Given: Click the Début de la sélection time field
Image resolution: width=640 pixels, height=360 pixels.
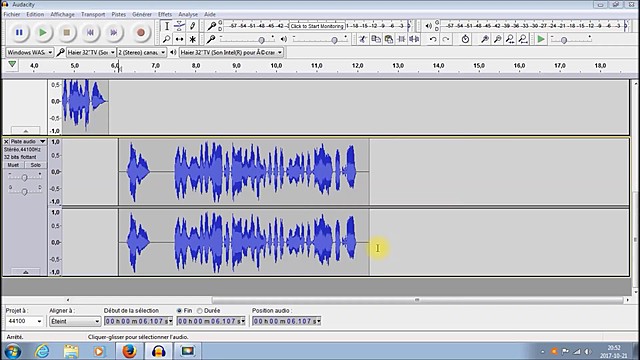Looking at the screenshot, I should (138, 321).
